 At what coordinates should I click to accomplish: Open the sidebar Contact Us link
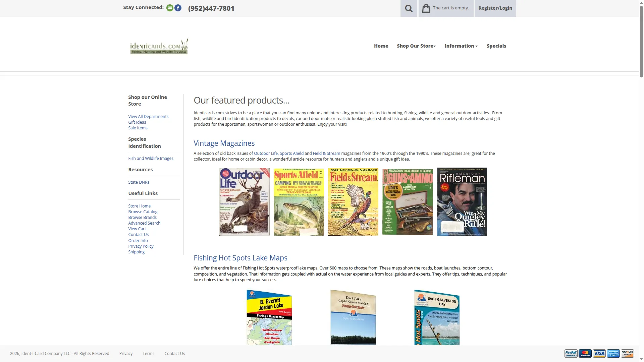(x=138, y=234)
